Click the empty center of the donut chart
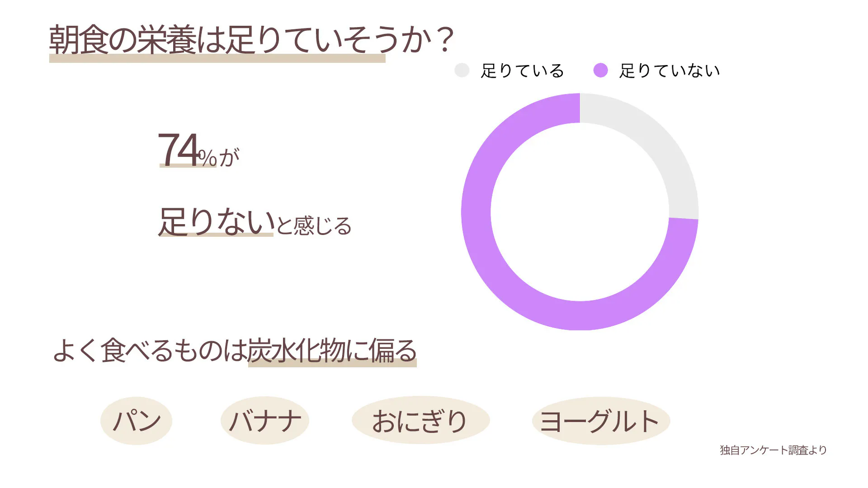 580,211
